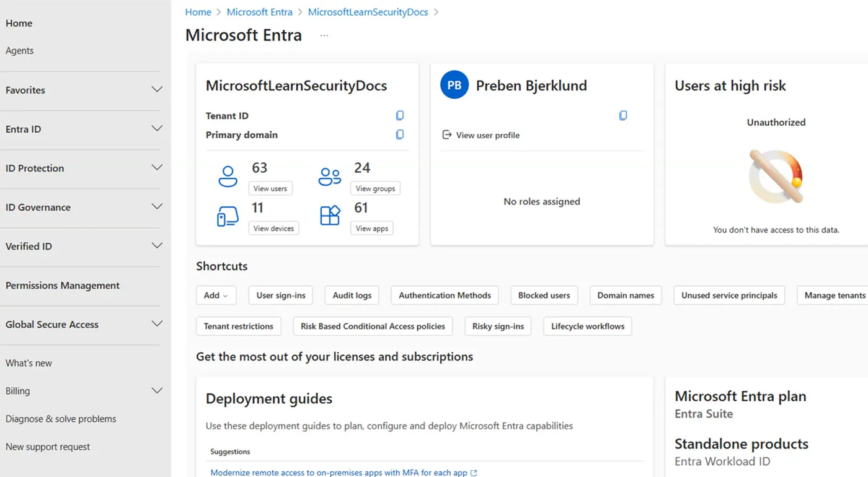Open the Risky sign-ins shortcut
Image resolution: width=868 pixels, height=477 pixels.
coord(498,326)
